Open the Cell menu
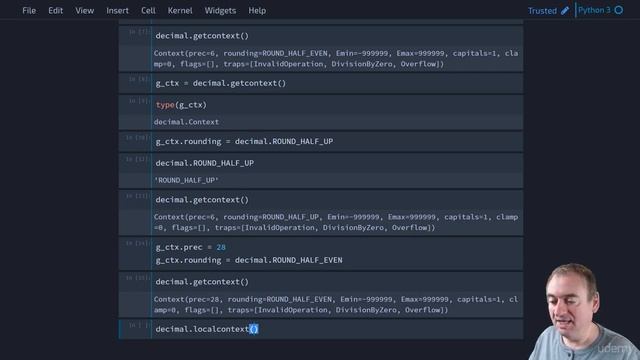640x360 pixels. pyautogui.click(x=148, y=11)
